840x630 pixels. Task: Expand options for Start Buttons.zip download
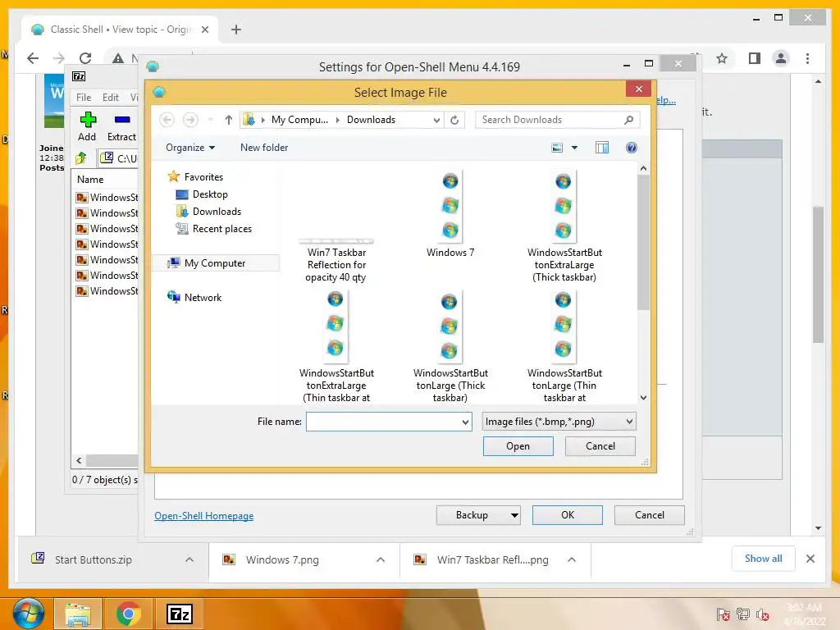click(189, 559)
